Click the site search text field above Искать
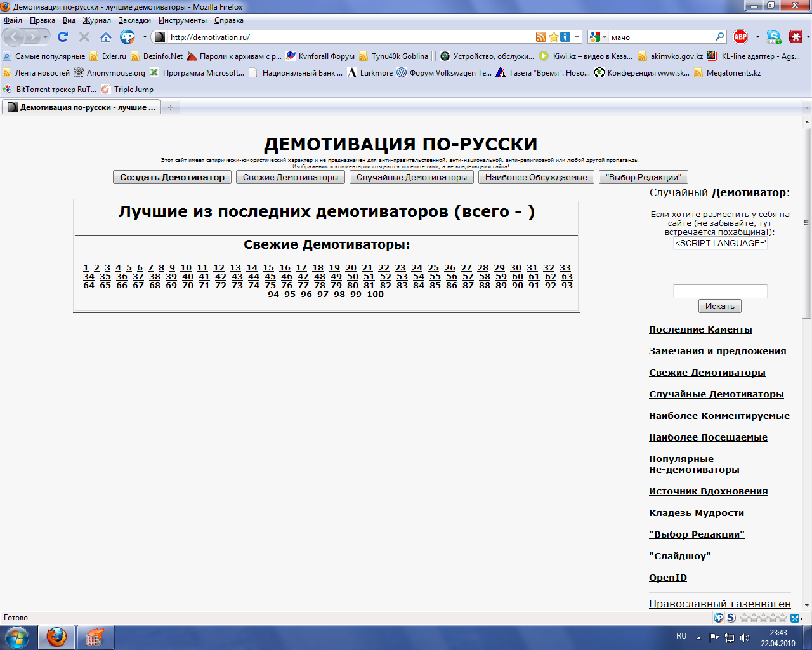The width and height of the screenshot is (812, 650). pyautogui.click(x=719, y=291)
